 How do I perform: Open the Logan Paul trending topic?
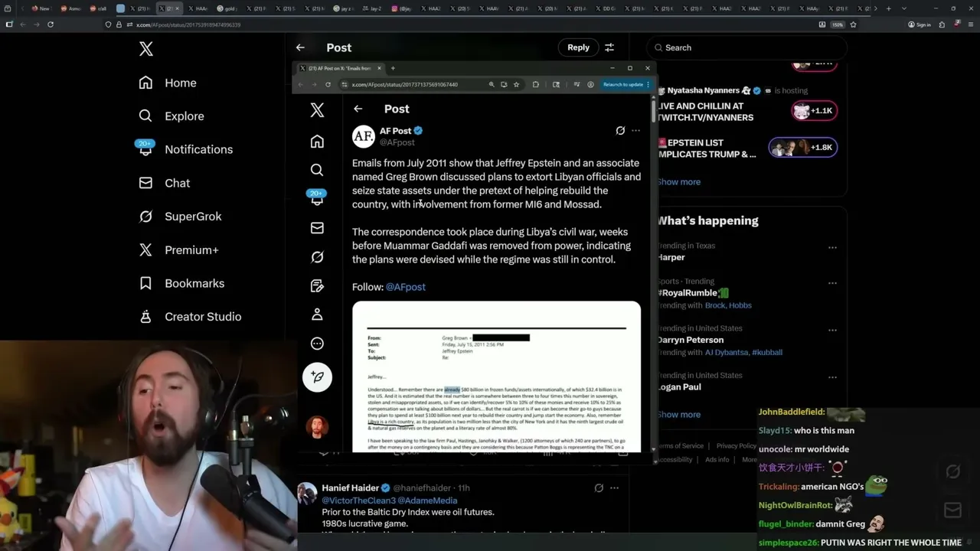(x=678, y=387)
